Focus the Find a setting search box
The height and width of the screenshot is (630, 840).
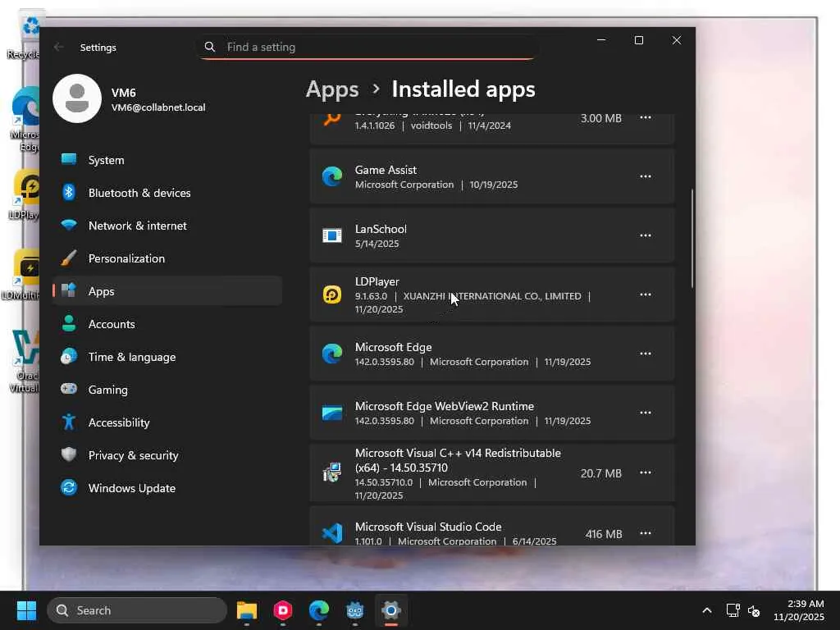[x=368, y=47]
